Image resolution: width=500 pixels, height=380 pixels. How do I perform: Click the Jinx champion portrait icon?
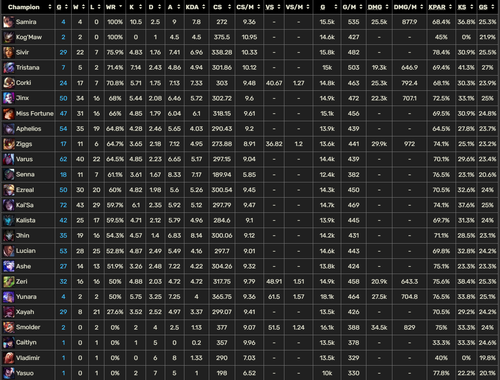click(x=8, y=98)
